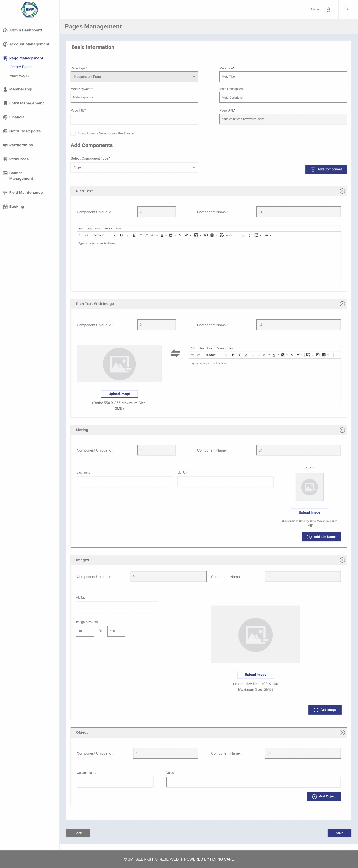
Task: Expand the Select Component Type dropdown
Action: click(134, 167)
